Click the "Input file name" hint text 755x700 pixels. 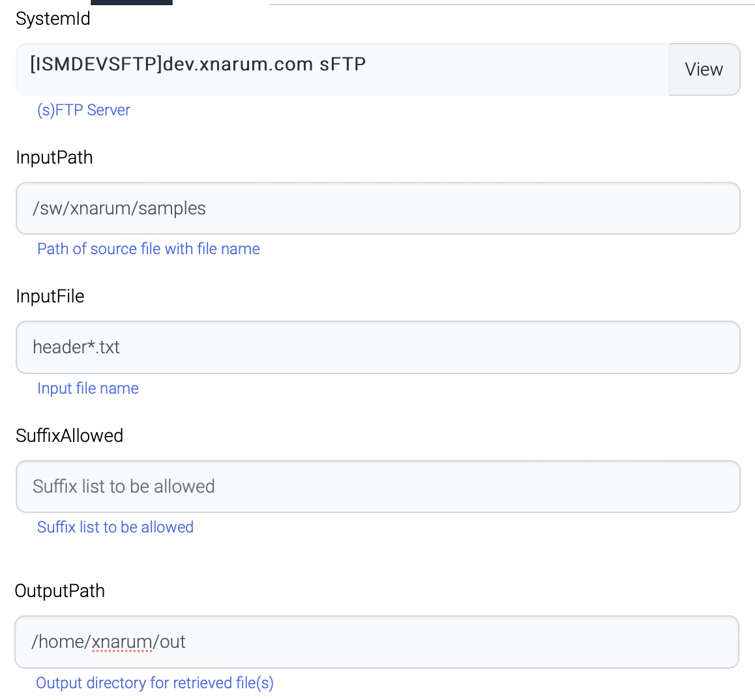(88, 388)
